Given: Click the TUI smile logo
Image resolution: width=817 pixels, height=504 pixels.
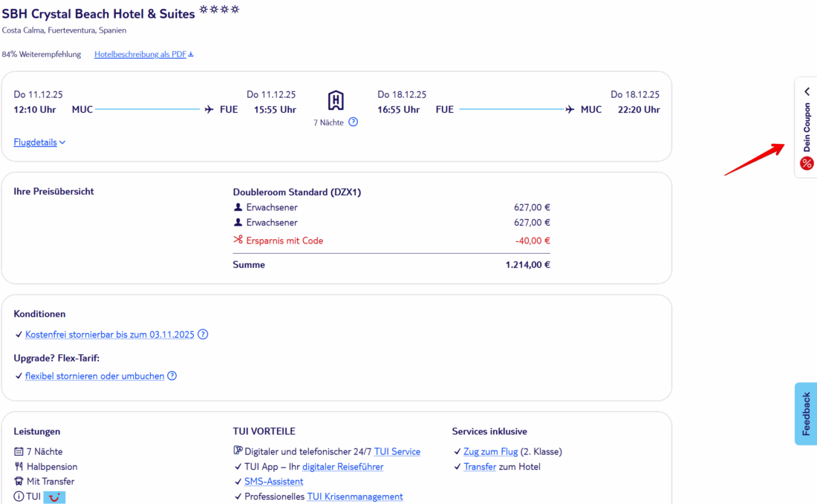Looking at the screenshot, I should click(x=54, y=497).
